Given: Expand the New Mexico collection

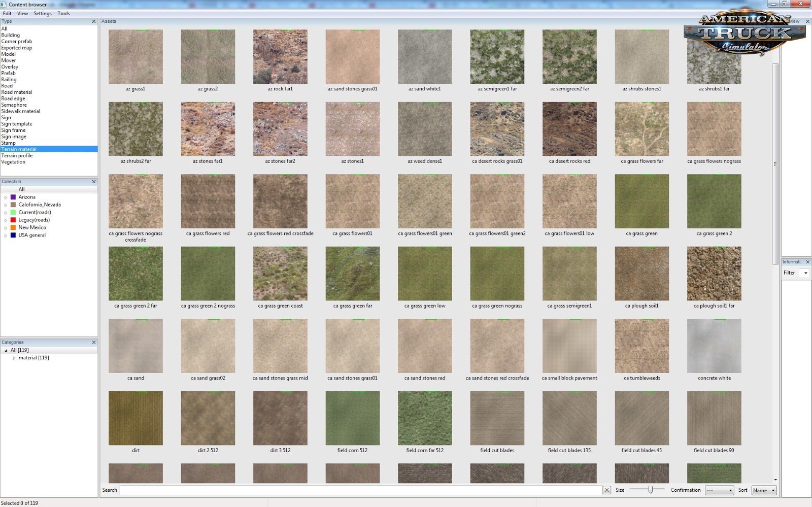Looking at the screenshot, I should (x=6, y=228).
